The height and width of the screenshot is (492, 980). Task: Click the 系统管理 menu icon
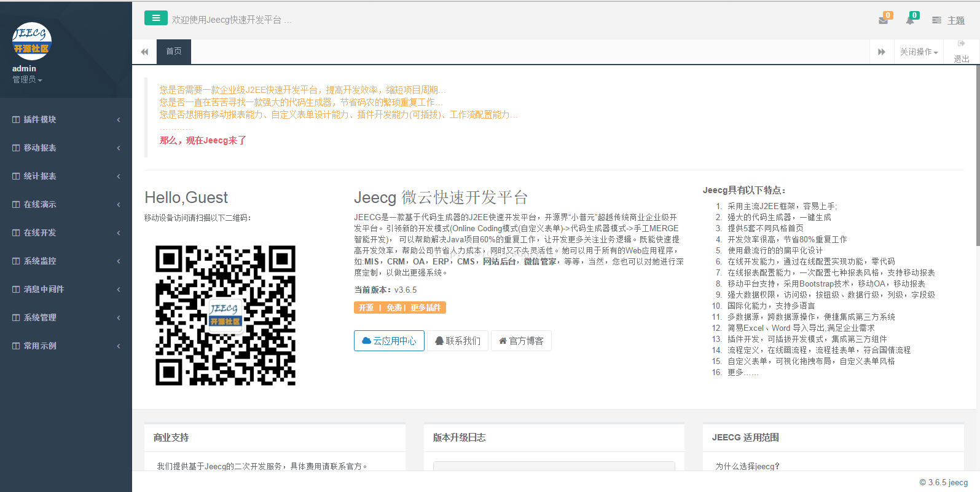(x=16, y=317)
